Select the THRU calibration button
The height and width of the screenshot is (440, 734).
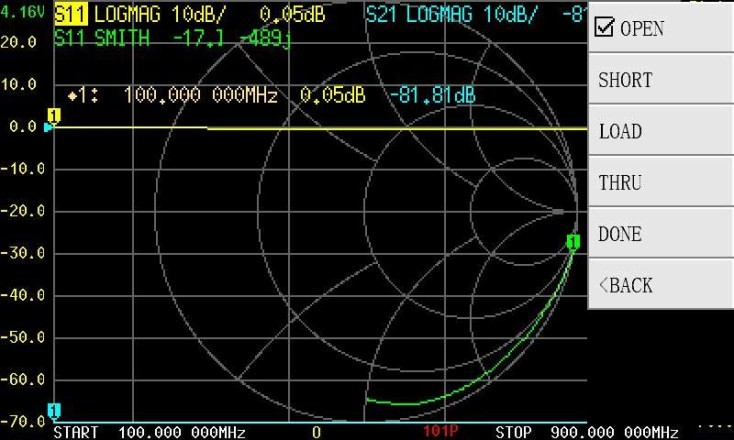click(661, 182)
